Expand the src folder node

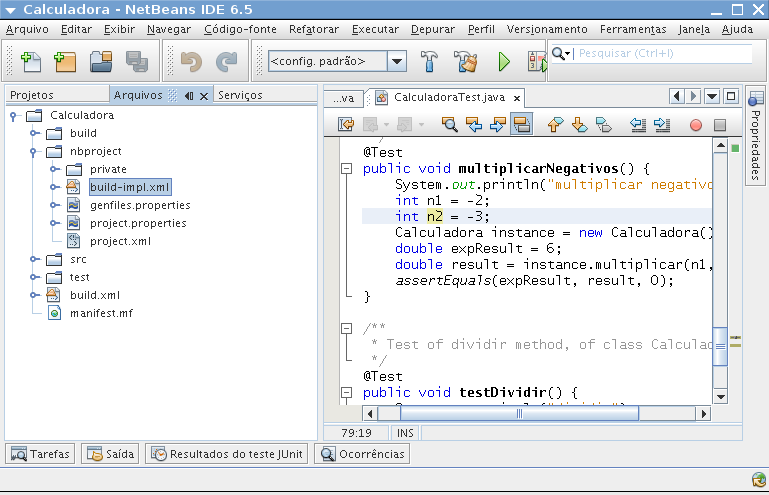[x=34, y=259]
